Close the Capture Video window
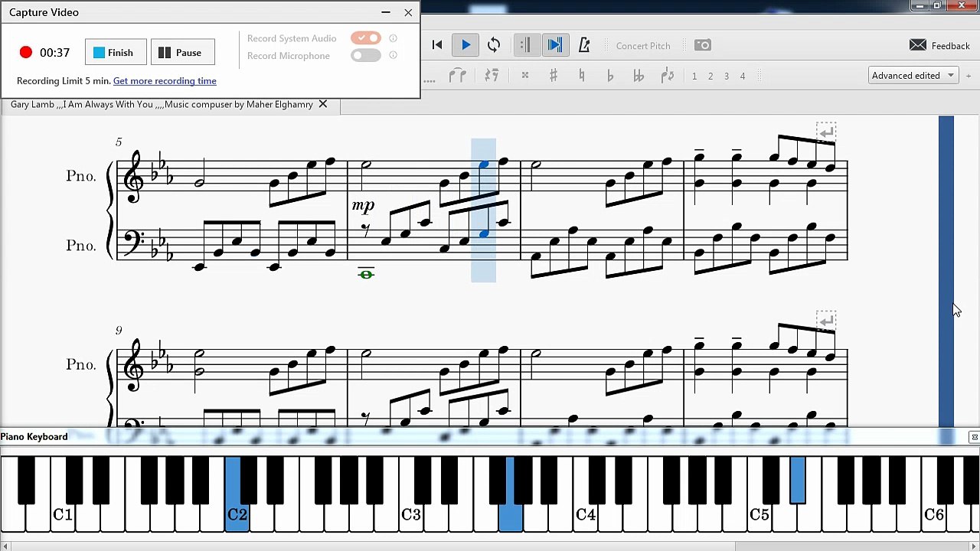 click(x=408, y=12)
